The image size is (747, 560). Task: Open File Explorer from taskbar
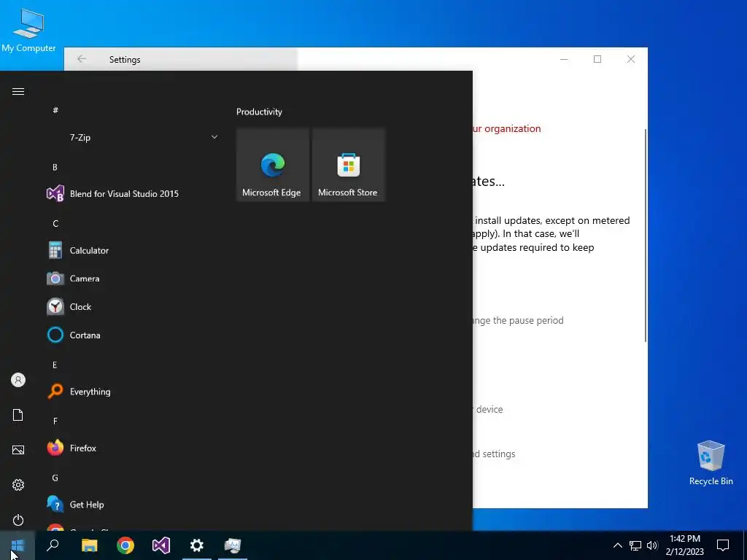pyautogui.click(x=89, y=545)
